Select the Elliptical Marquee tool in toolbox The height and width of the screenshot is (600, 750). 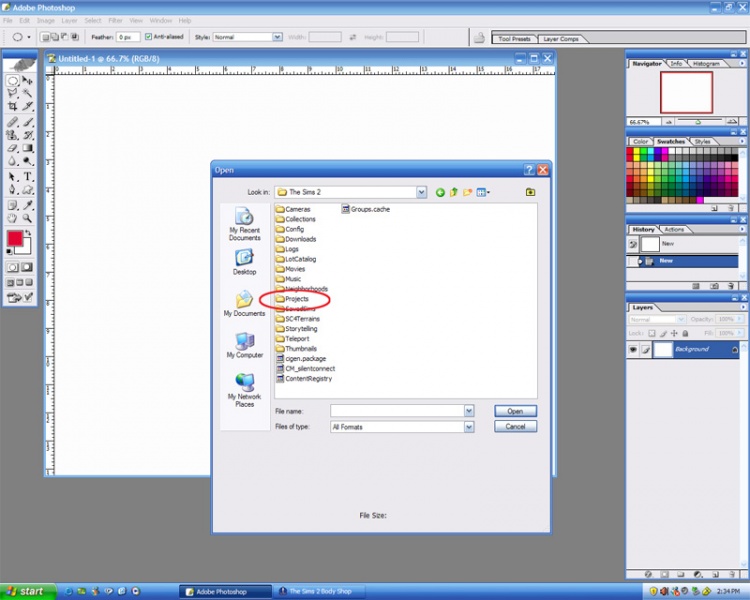click(12, 80)
